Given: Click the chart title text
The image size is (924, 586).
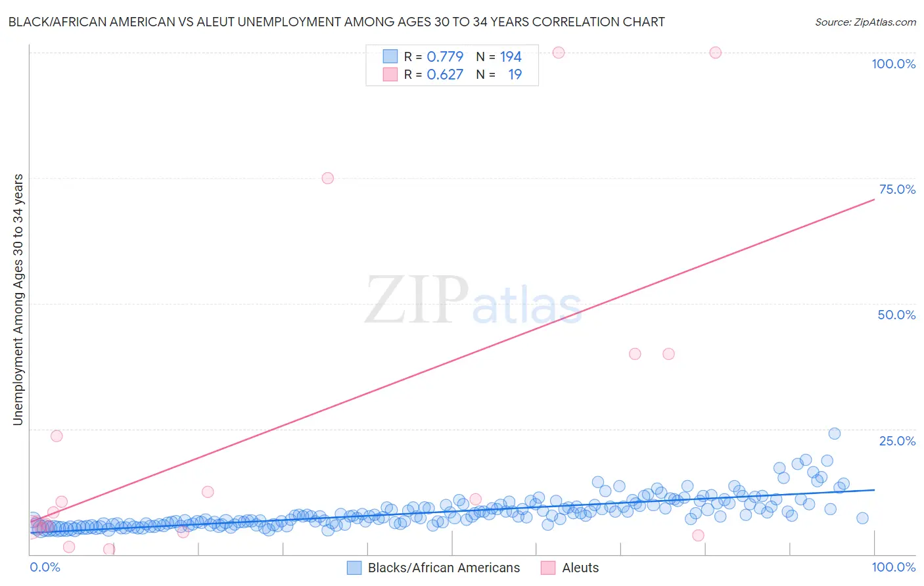Looking at the screenshot, I should 336,22.
